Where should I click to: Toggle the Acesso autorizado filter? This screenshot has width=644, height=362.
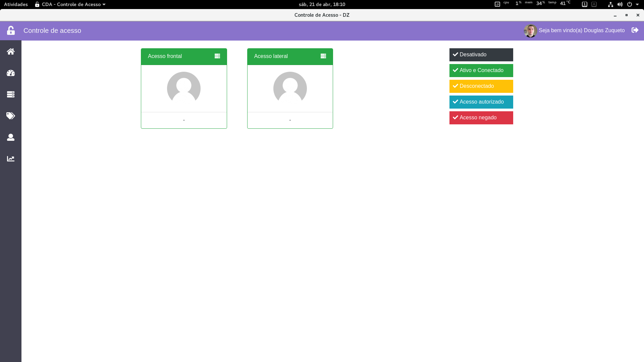coord(481,102)
